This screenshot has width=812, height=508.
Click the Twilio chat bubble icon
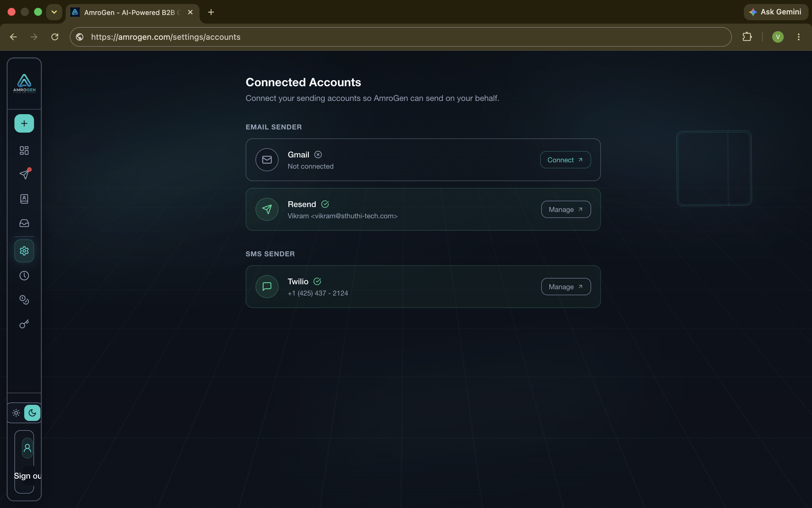pos(267,287)
